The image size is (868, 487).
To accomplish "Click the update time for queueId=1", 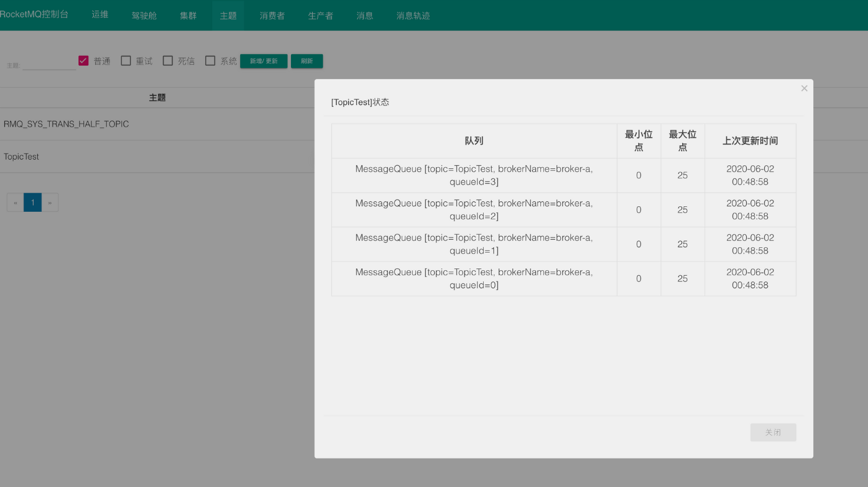I will 750,244.
